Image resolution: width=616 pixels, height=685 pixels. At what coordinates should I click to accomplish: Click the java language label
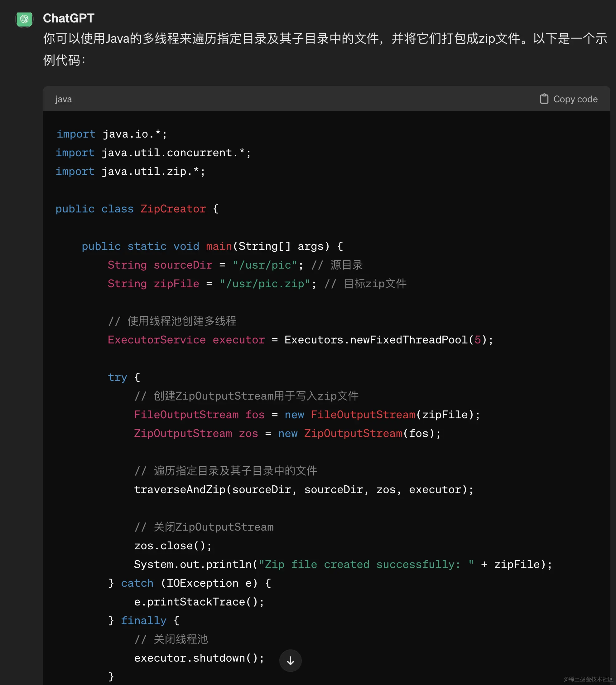click(64, 99)
